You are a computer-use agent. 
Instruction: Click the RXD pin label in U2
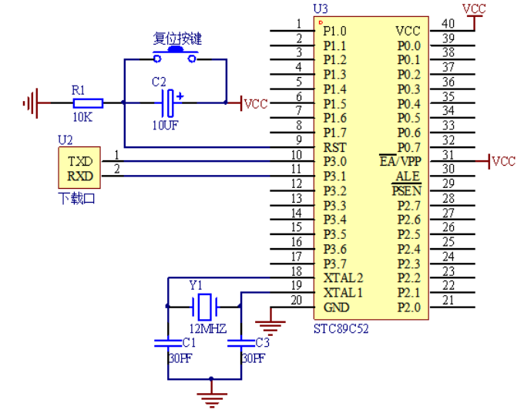[x=80, y=176]
